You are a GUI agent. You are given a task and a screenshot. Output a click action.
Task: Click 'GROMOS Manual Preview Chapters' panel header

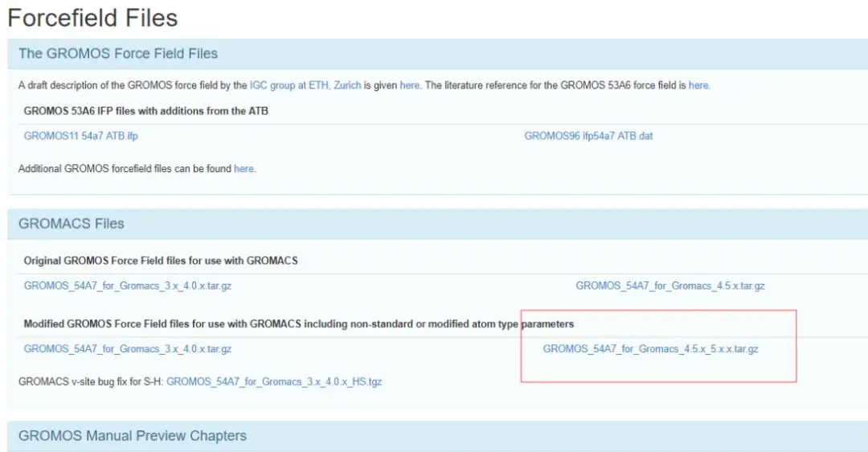[x=437, y=436]
